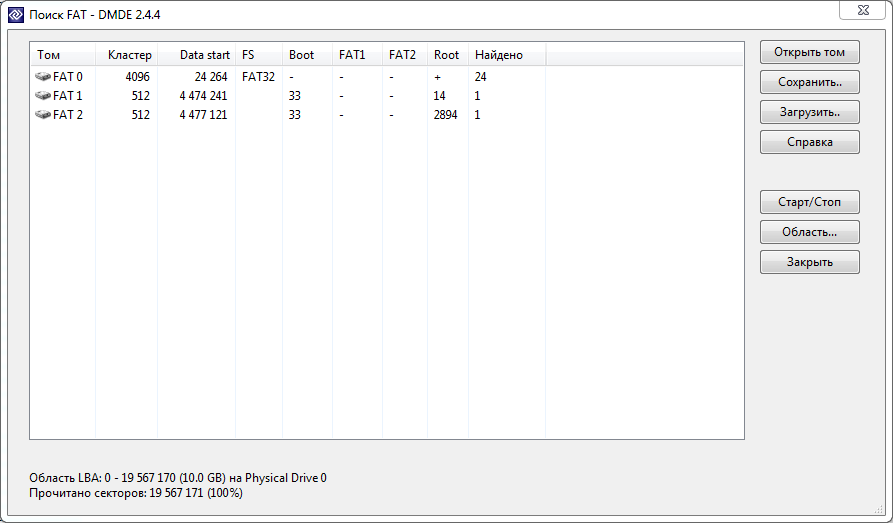This screenshot has height=523, width=893.
Task: Click the FS column header
Action: (x=259, y=55)
